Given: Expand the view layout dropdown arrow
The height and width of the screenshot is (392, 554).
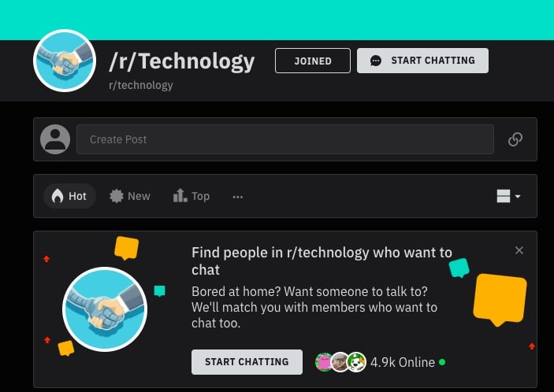Looking at the screenshot, I should point(518,197).
